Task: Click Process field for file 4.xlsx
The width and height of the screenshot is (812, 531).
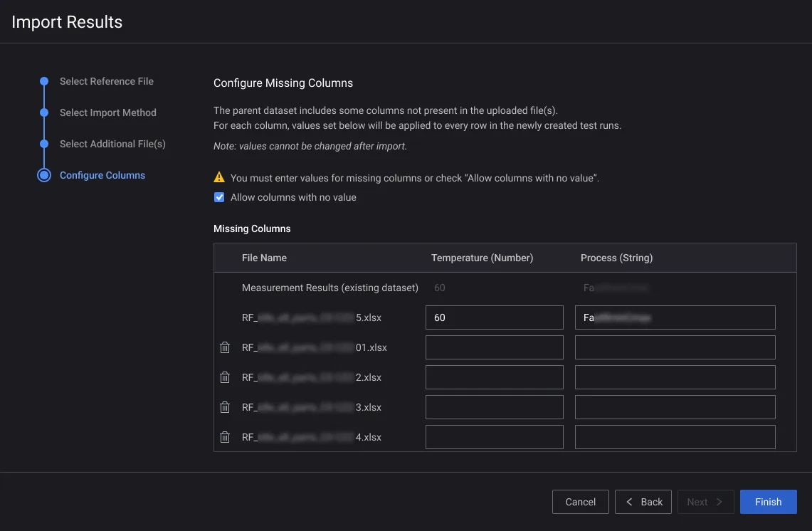Action: pyautogui.click(x=675, y=437)
